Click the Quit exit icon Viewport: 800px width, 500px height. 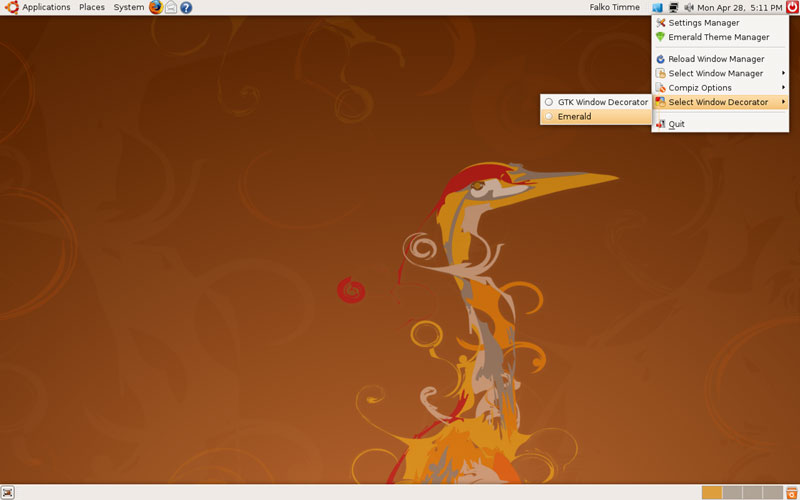coord(661,124)
